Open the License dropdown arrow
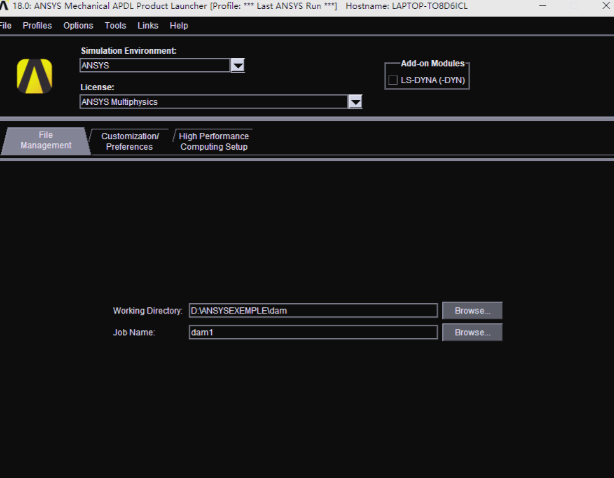Viewport: 614px width, 478px height. tap(354, 102)
